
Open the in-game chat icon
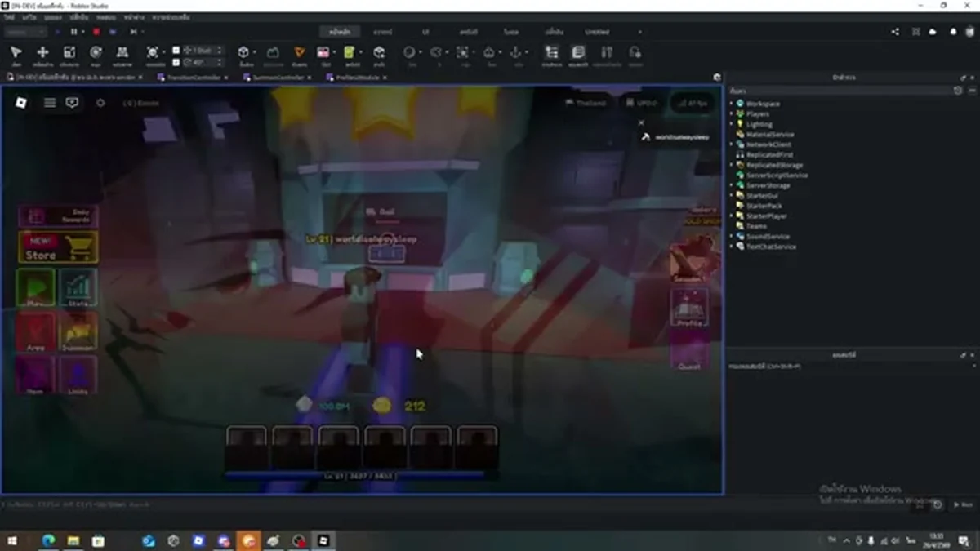click(73, 103)
